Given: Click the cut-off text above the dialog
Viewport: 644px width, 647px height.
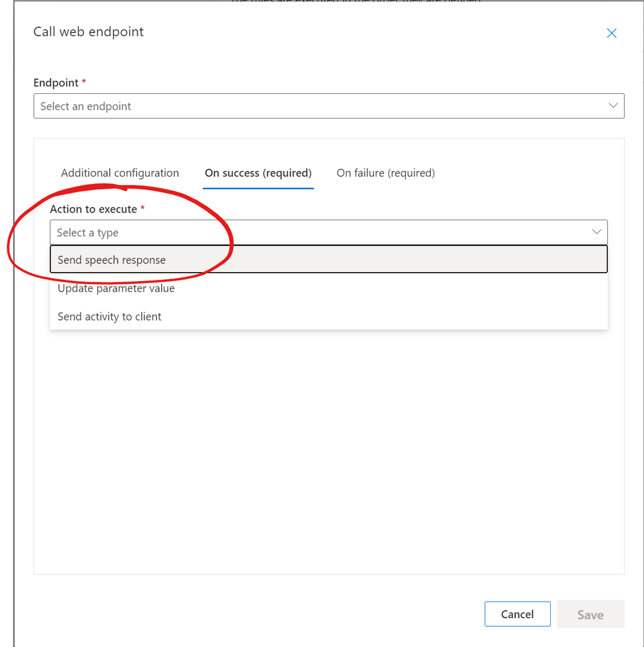Looking at the screenshot, I should [x=356, y=2].
